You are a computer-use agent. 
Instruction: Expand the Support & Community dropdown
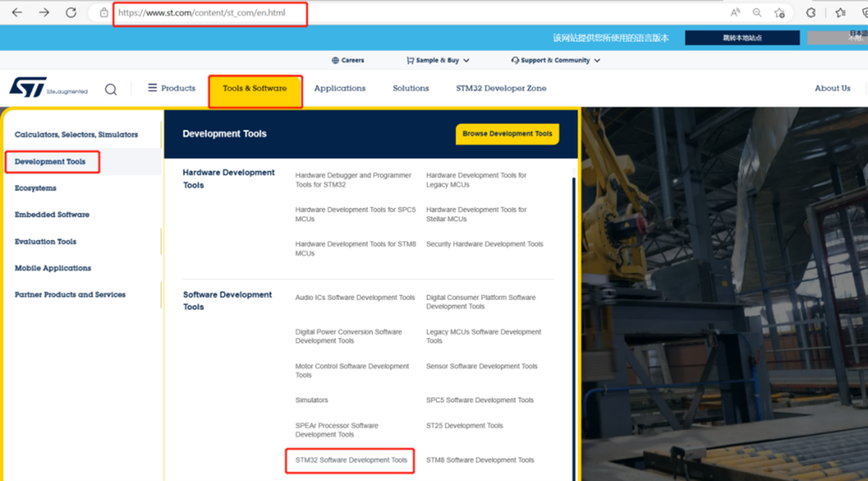point(555,60)
